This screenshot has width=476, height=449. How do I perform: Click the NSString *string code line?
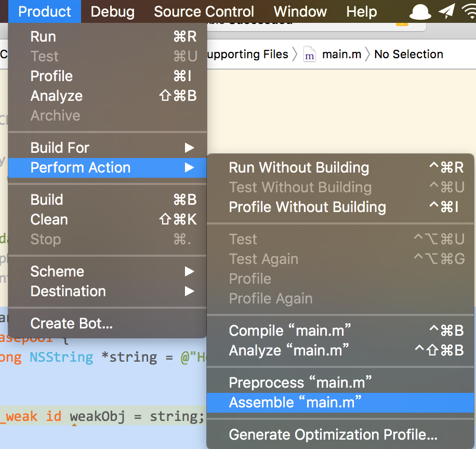[103, 358]
